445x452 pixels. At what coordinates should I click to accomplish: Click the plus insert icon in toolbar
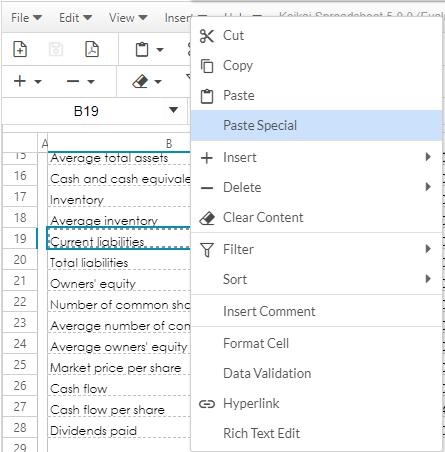point(20,81)
